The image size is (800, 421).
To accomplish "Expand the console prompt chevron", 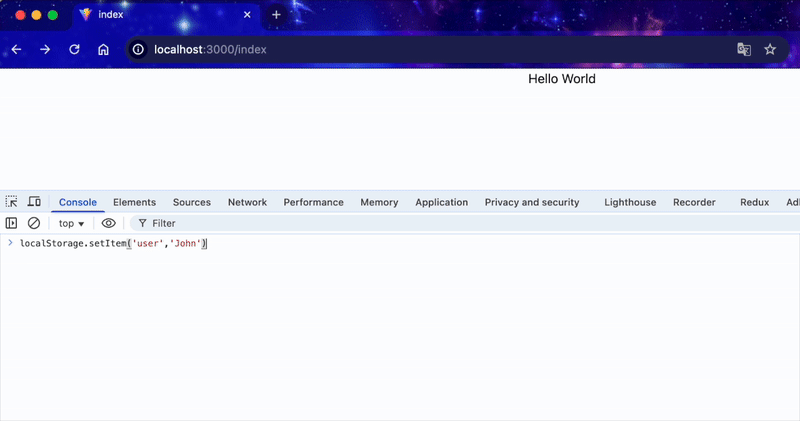I will 10,244.
